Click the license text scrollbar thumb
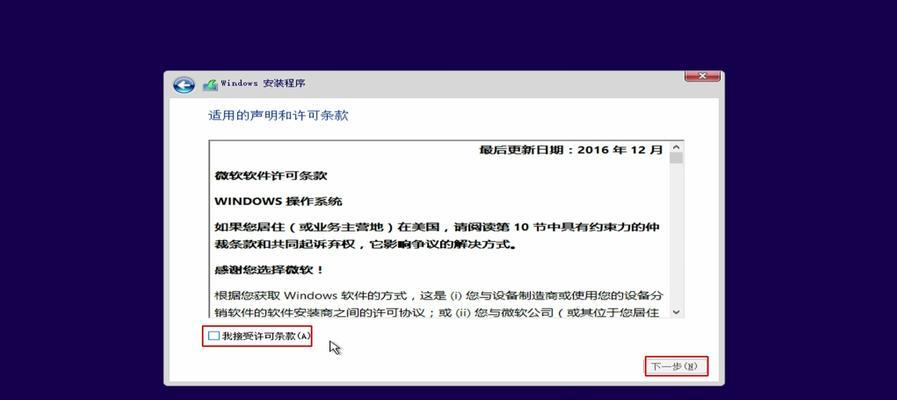The image size is (897, 400). click(676, 159)
